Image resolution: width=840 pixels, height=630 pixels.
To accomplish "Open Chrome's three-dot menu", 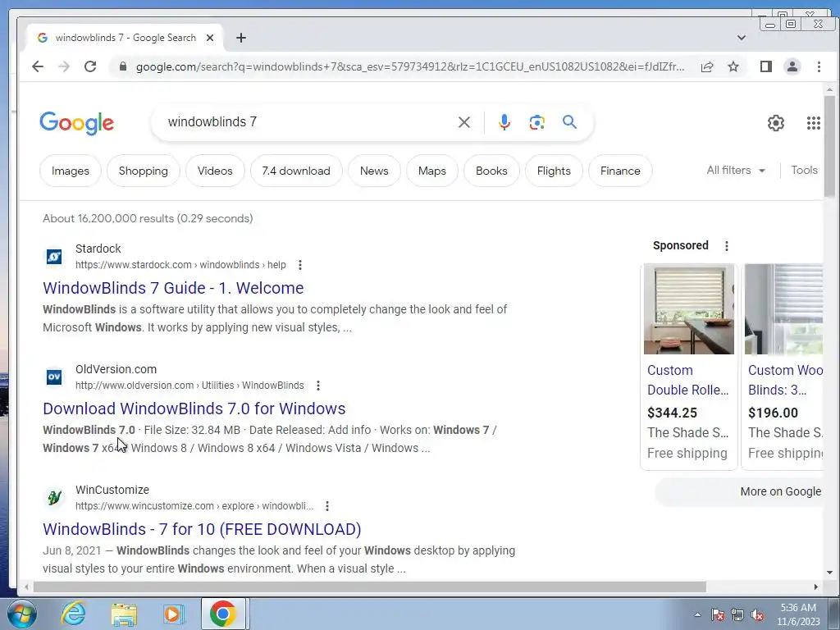I will pyautogui.click(x=819, y=66).
